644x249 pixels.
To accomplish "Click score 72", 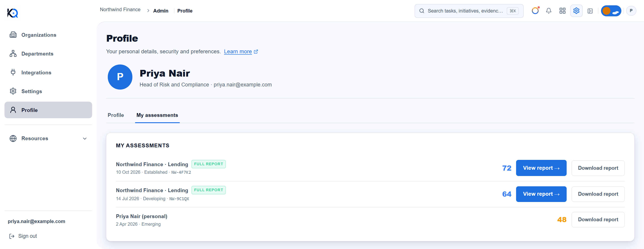I will click(507, 168).
